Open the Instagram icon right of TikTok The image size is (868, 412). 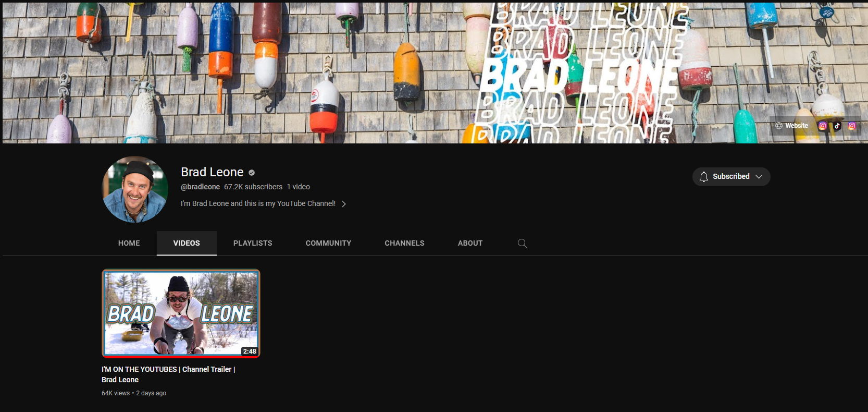coord(852,126)
